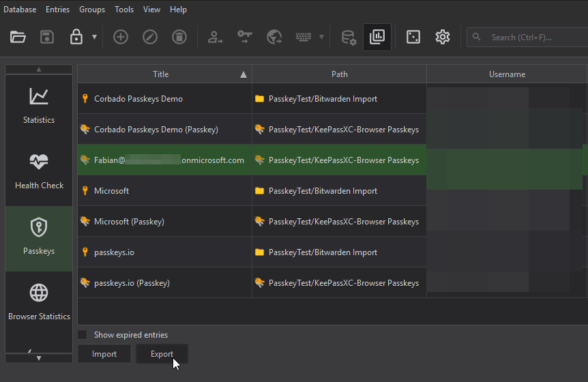
Task: Copy username with person arrow icon
Action: [x=216, y=37]
